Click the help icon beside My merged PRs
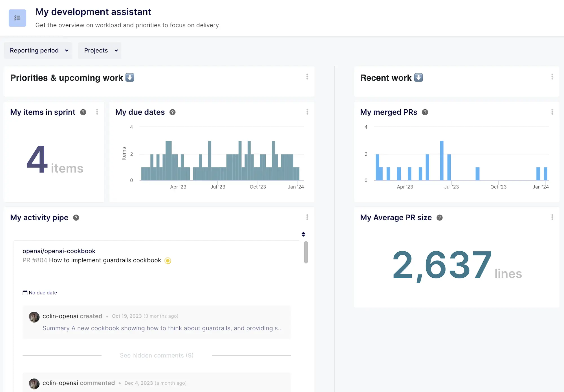The height and width of the screenshot is (392, 564). 425,112
